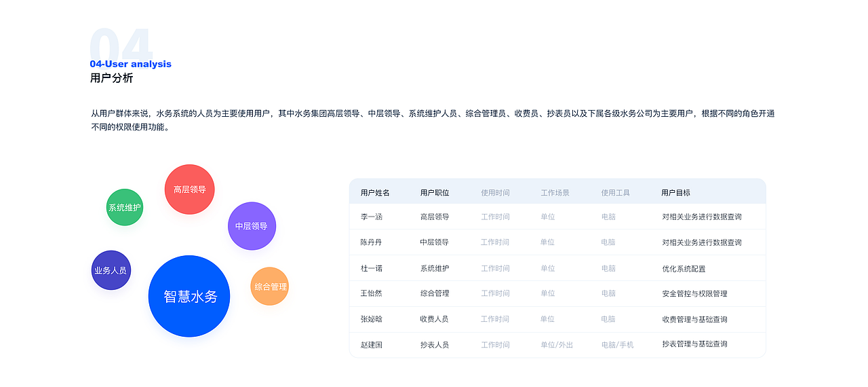Click 单位 in the 王怡然 row
This screenshot has width=868, height=387.
[548, 293]
